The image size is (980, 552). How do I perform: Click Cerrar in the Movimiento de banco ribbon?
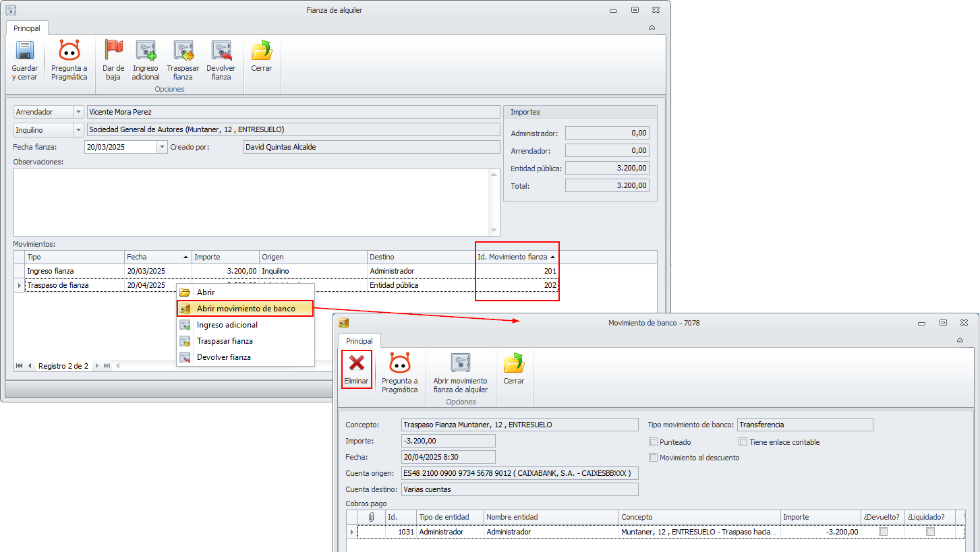click(514, 369)
